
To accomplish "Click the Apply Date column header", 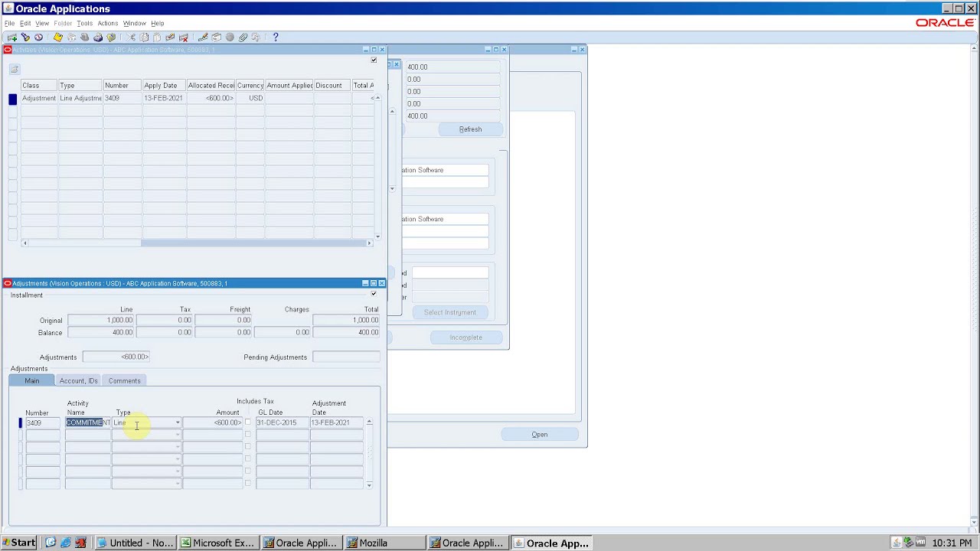I will point(165,85).
